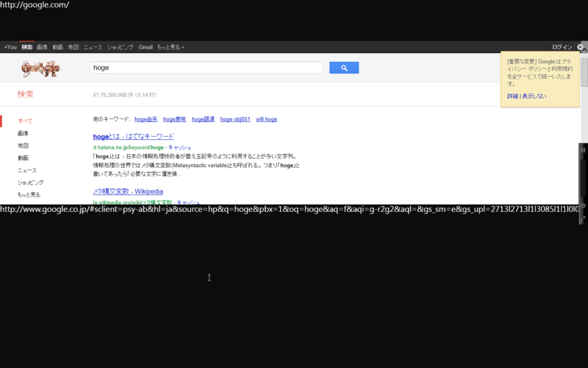Click the page's vertical scrollbar thumb

[584, 72]
